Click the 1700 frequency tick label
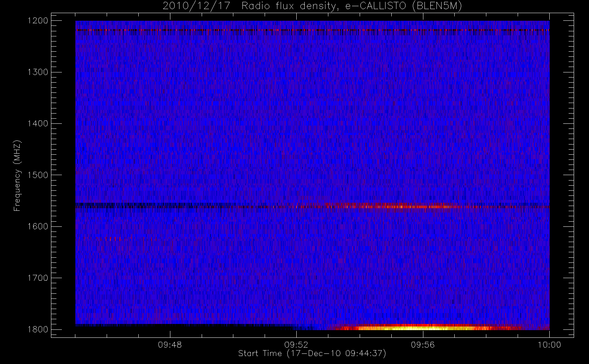Viewport: 589px width, 364px height. tap(38, 278)
